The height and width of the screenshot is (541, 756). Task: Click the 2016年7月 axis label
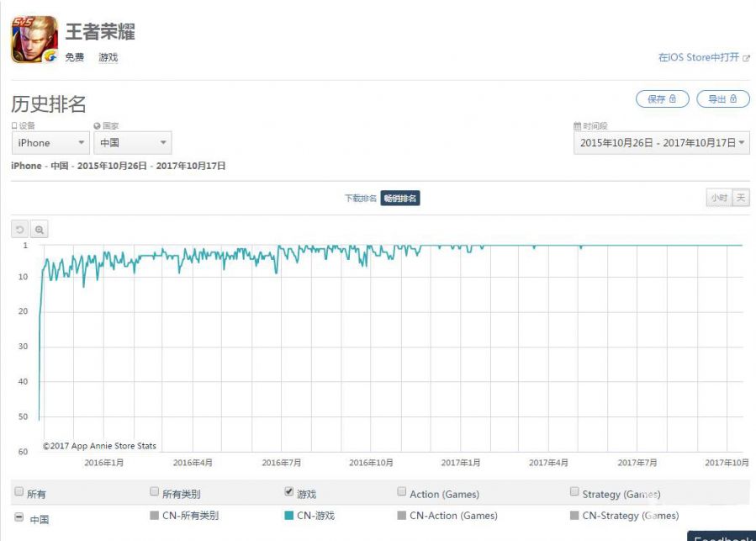[x=281, y=463]
